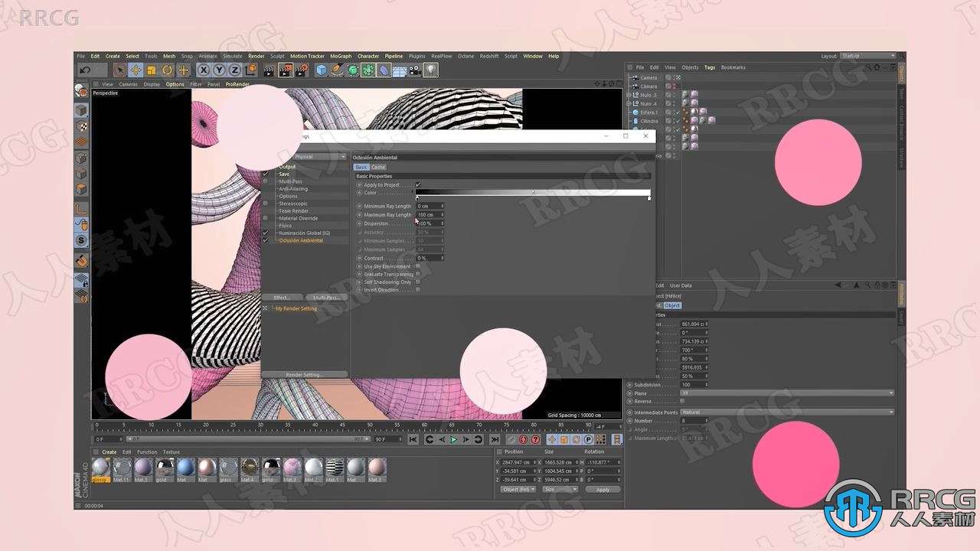The height and width of the screenshot is (551, 980).
Task: Open the Size mode dropdown
Action: point(560,489)
